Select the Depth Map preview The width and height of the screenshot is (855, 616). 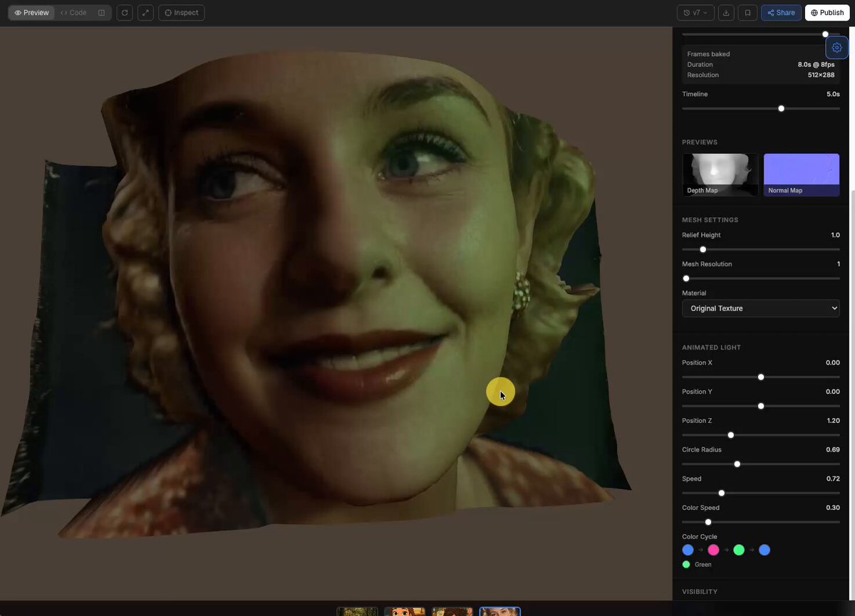pyautogui.click(x=720, y=174)
